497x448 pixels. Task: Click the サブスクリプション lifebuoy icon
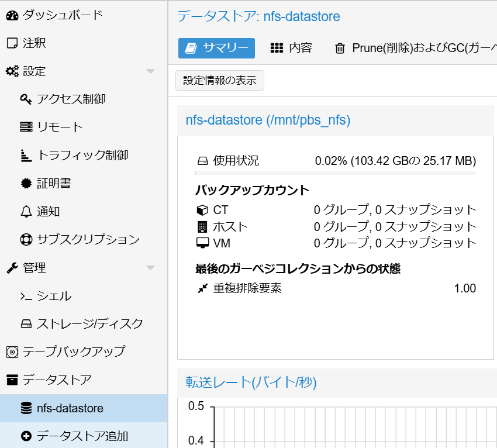click(26, 239)
